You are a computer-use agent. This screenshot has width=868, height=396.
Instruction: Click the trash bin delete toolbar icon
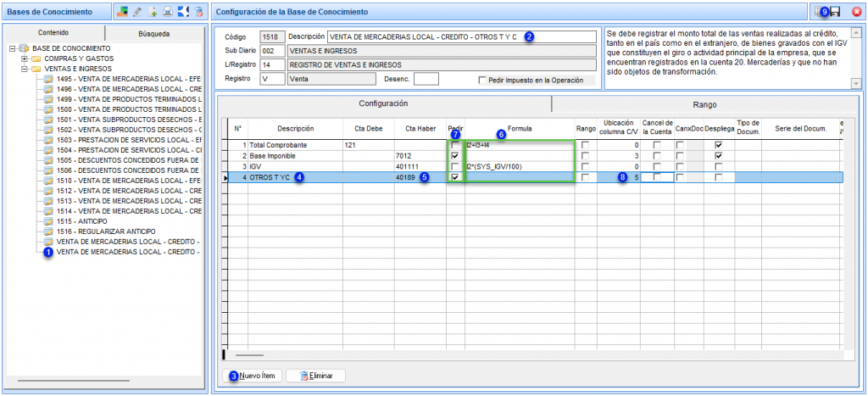198,10
